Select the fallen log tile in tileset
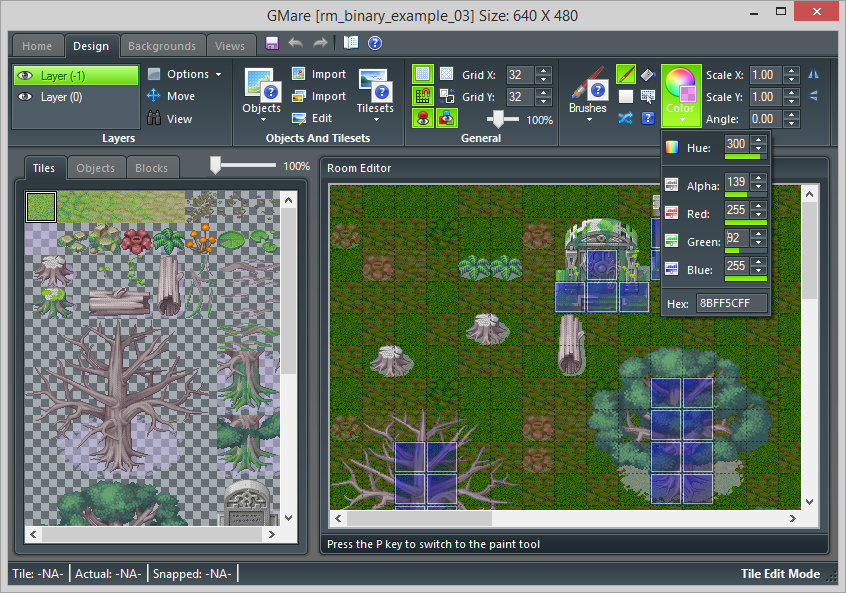The height and width of the screenshot is (593, 846). 120,302
